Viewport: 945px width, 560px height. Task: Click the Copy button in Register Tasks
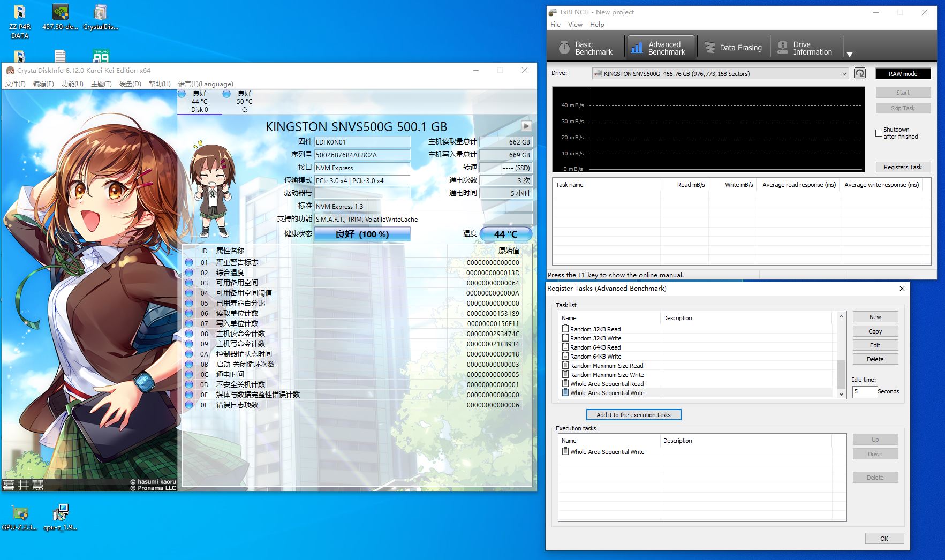(x=875, y=331)
